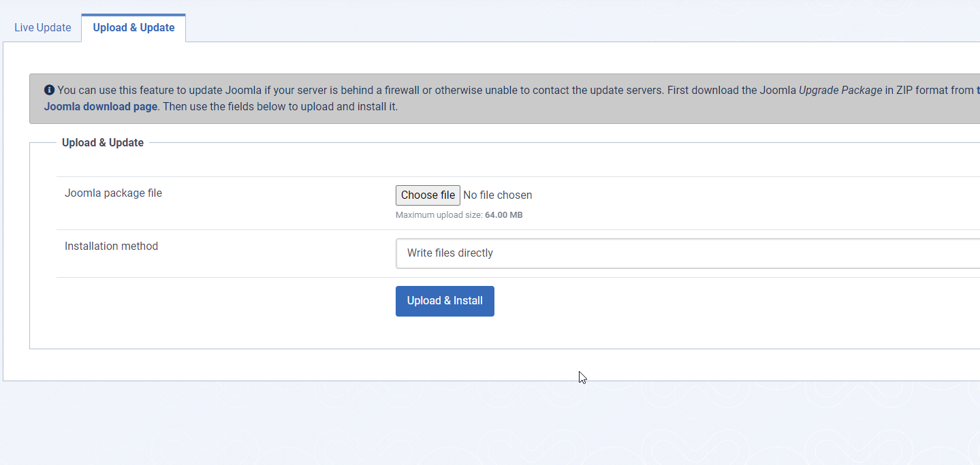Open the Installation method dropdown

pos(688,253)
